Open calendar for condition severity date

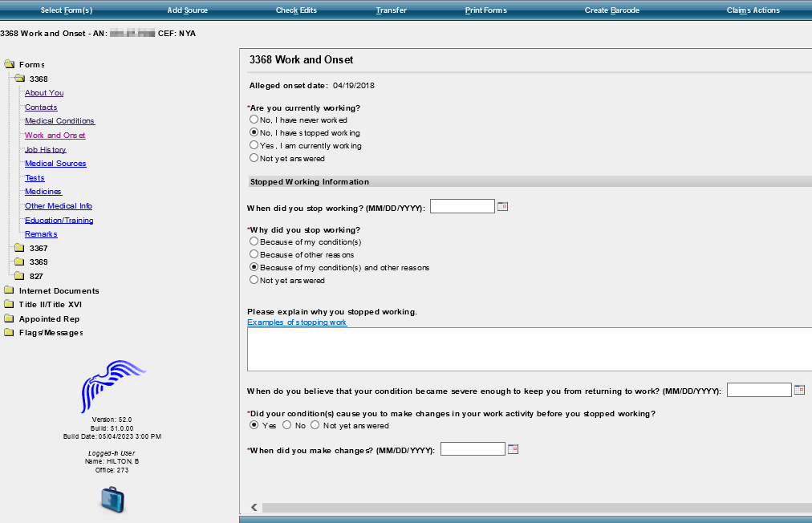point(799,390)
